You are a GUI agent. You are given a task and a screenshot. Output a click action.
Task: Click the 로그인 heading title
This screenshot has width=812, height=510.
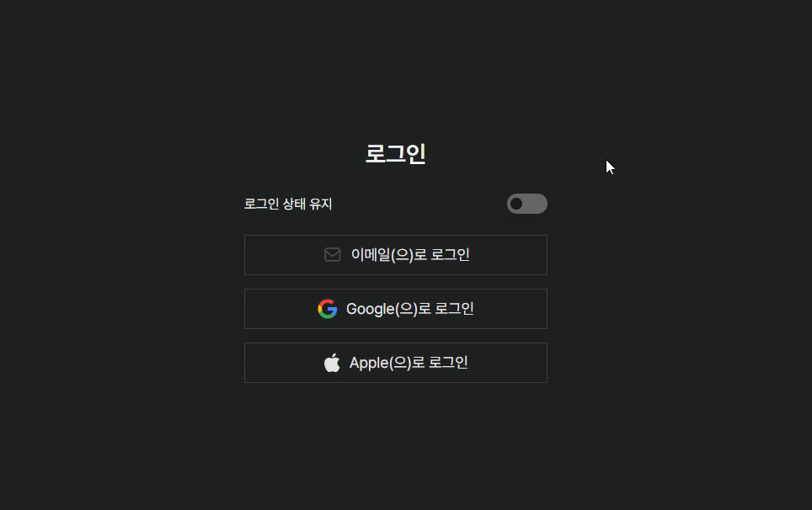coord(396,154)
